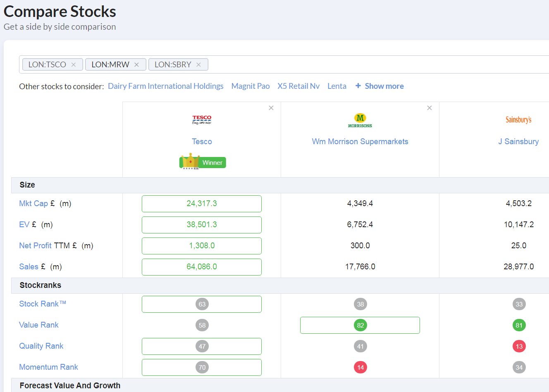The height and width of the screenshot is (392, 549).
Task: Open the EV definition link
Action: pos(24,225)
